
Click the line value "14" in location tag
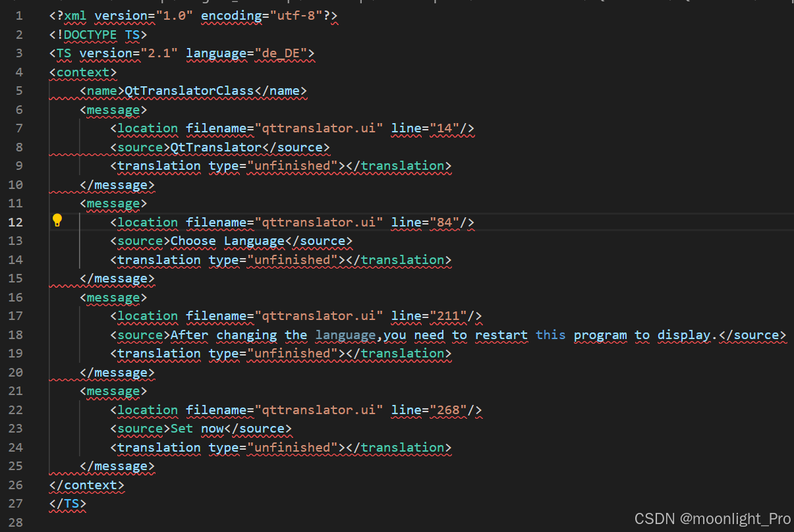tap(445, 128)
